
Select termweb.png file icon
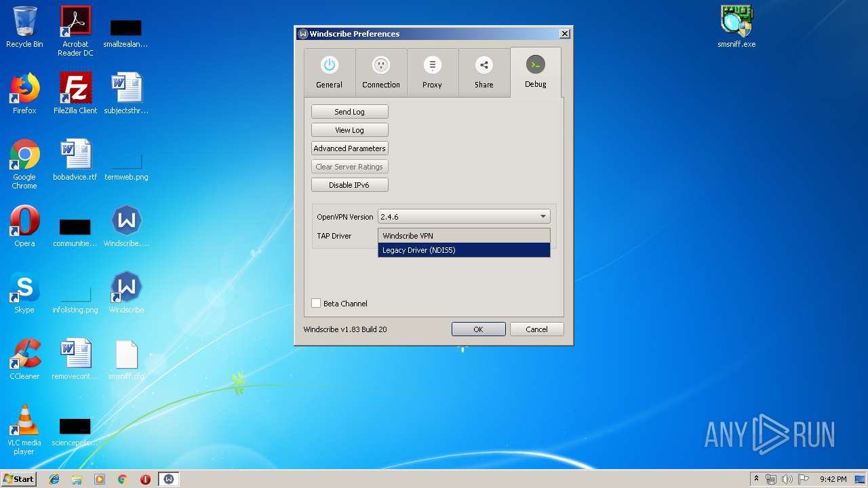click(x=126, y=165)
